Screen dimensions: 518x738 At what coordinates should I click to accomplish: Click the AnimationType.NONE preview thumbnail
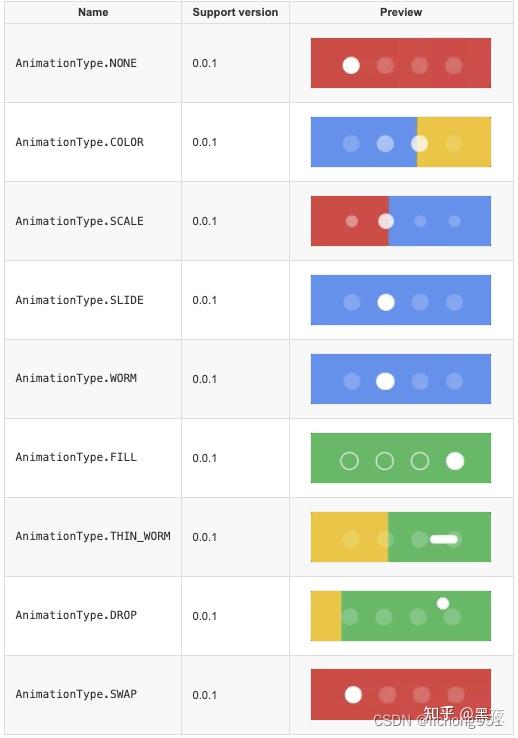[401, 63]
